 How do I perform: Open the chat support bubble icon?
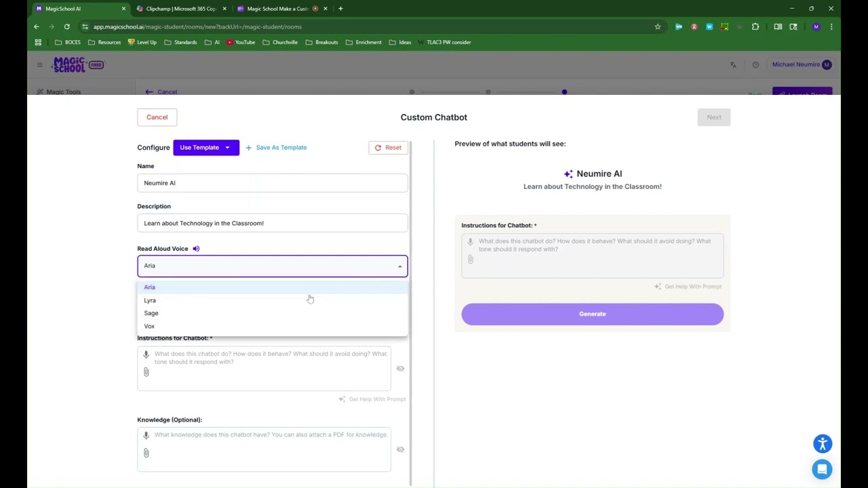[x=823, y=469]
